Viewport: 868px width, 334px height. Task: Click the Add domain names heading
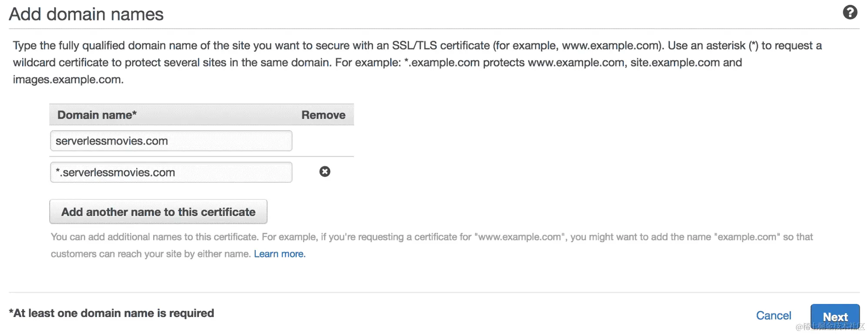(x=86, y=14)
